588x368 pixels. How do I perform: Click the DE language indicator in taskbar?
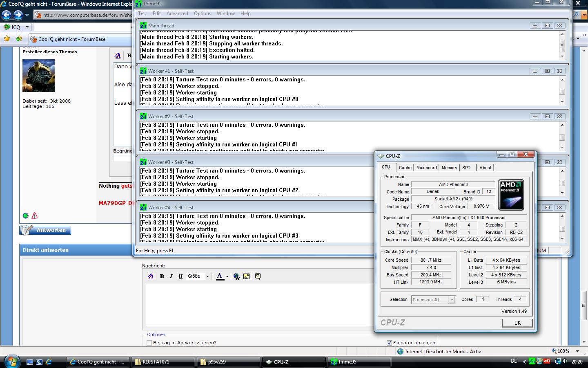pos(513,361)
